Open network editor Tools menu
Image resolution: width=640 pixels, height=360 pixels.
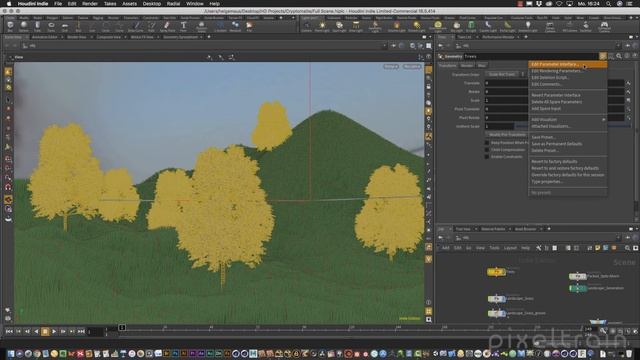click(494, 248)
